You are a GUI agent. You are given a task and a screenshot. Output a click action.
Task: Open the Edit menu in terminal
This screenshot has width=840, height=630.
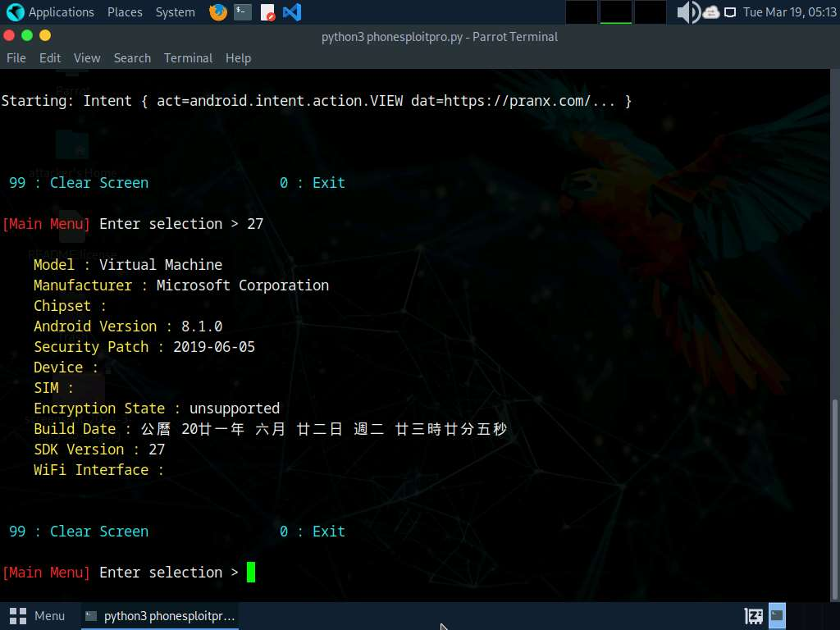(x=50, y=58)
